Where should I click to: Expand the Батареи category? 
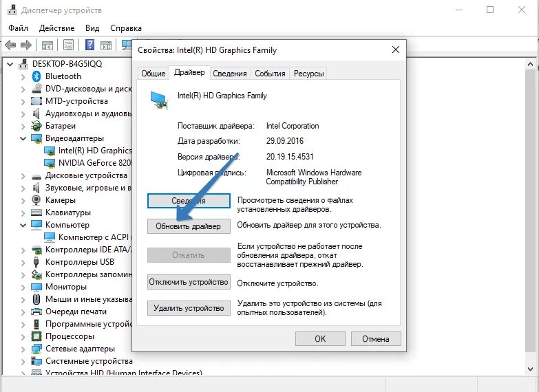23,126
